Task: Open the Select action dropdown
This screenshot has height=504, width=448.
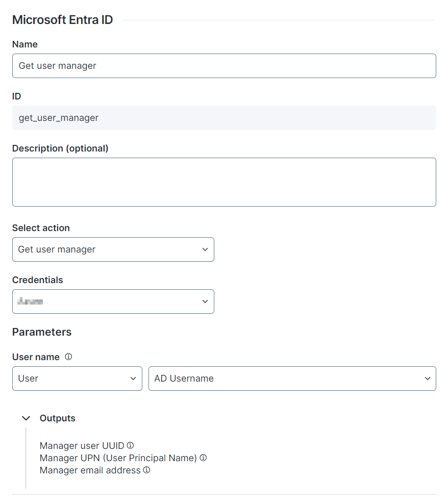Action: click(113, 249)
